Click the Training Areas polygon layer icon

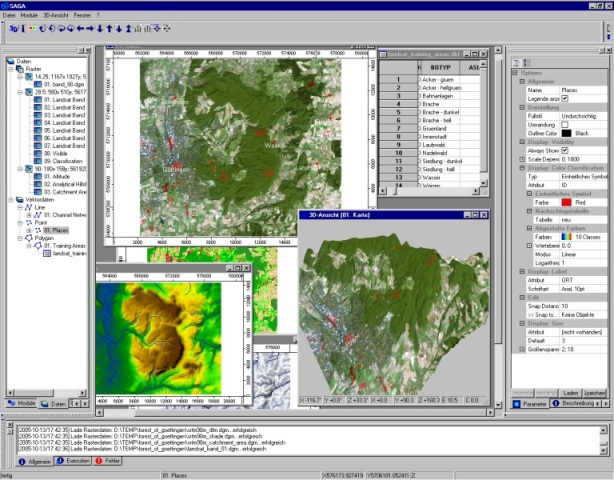38,245
